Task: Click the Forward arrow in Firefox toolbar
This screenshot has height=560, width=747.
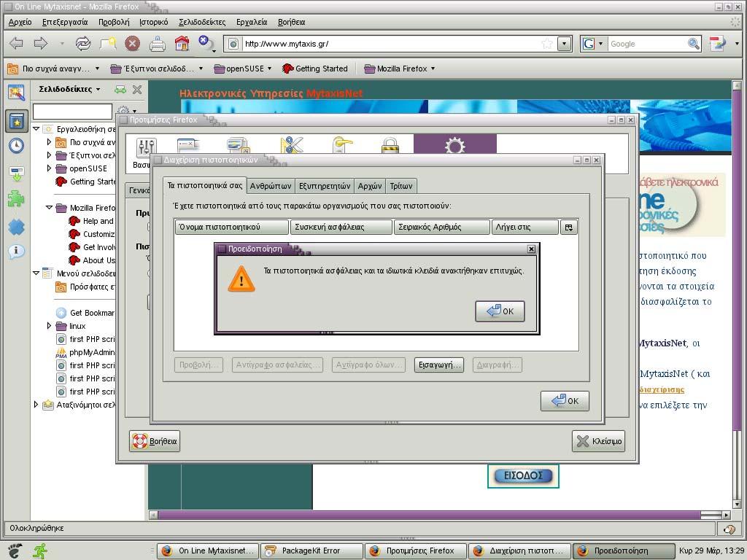Action: tap(41, 44)
